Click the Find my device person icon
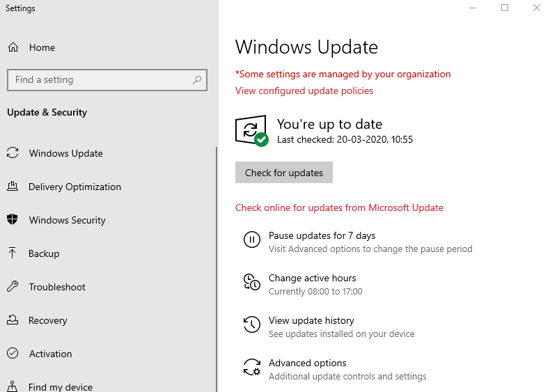 [13, 386]
